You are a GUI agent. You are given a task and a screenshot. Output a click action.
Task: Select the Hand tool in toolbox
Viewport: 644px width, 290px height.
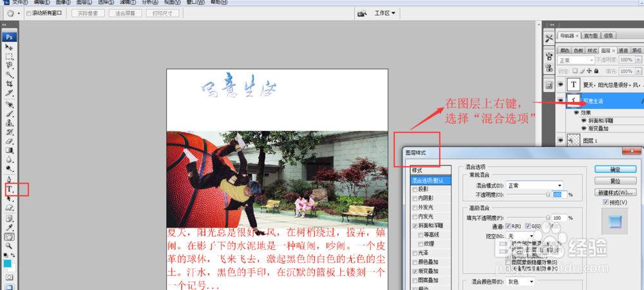tap(9, 237)
